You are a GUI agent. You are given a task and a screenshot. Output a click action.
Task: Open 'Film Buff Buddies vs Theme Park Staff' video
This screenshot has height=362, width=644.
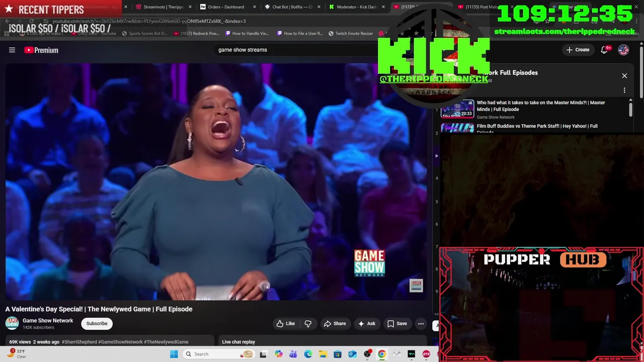tap(537, 128)
